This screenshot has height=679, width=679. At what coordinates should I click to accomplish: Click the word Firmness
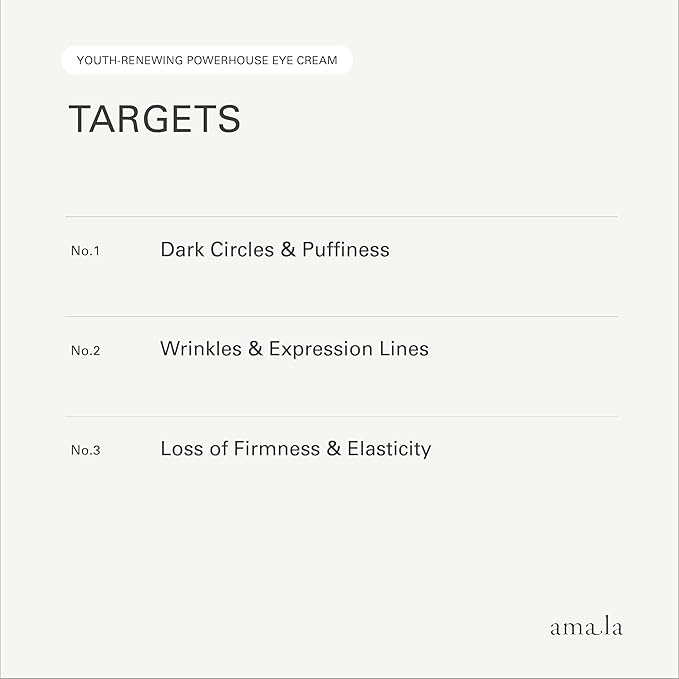277,449
